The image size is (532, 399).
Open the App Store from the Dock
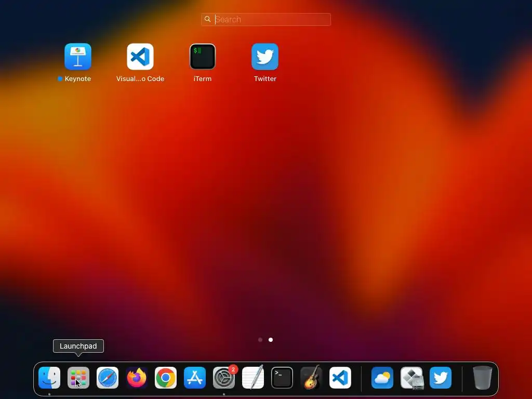pos(195,378)
